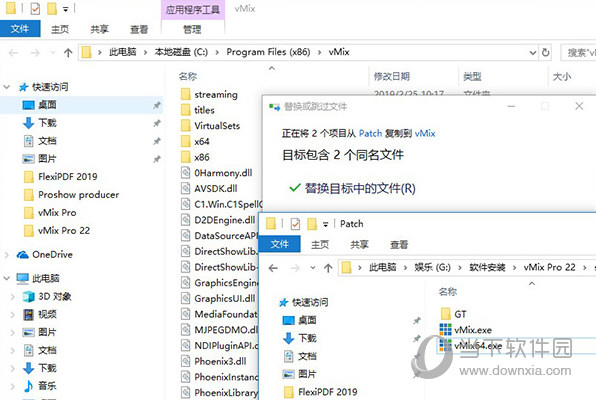Select the PhoenixLibrary file

(226, 392)
